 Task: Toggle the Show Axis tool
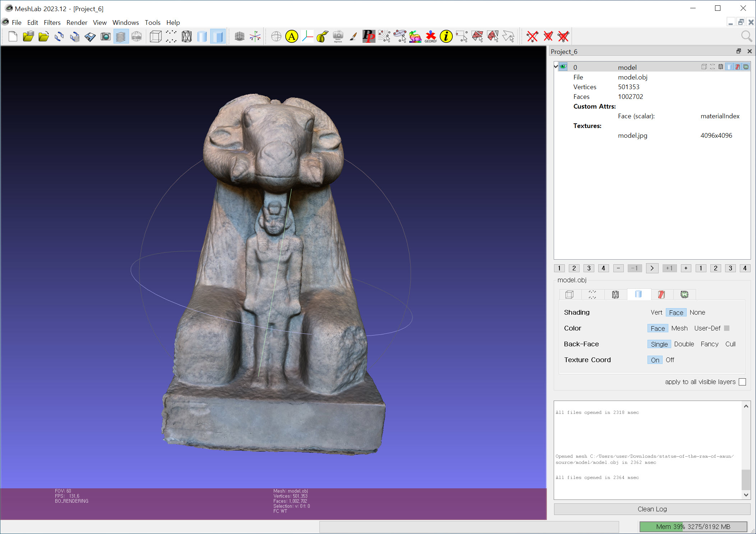[255, 36]
